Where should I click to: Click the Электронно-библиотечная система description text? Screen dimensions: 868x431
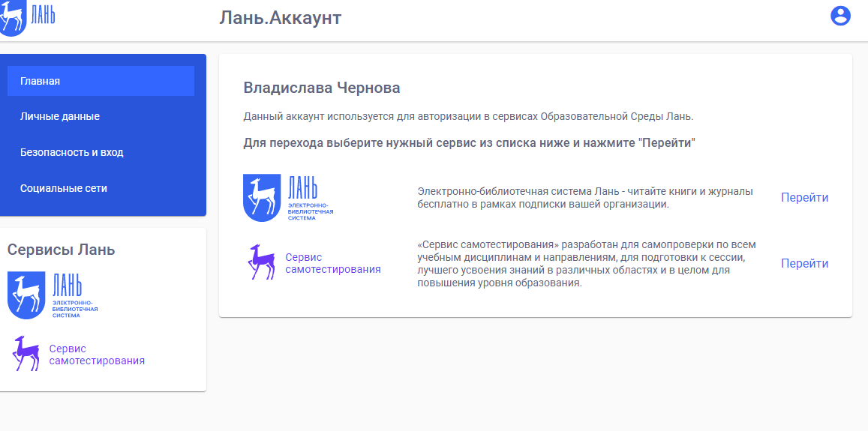click(x=584, y=198)
